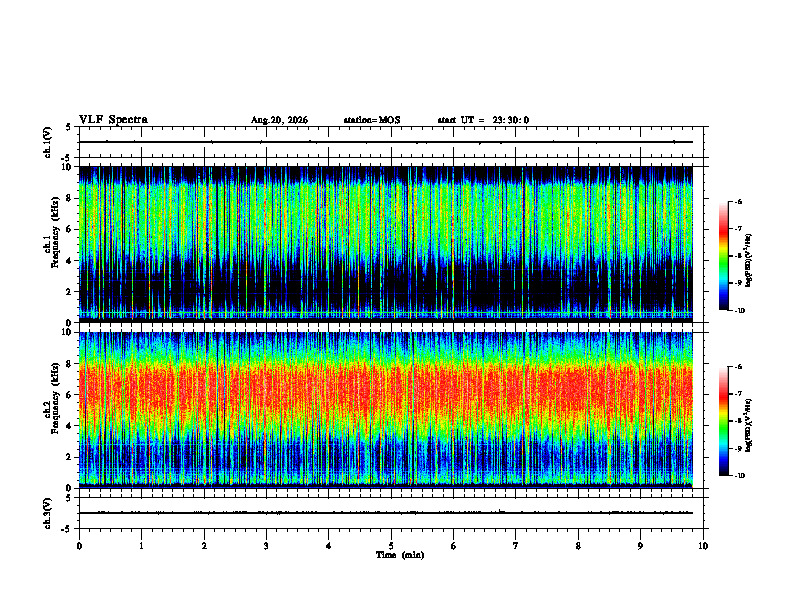Click the ch.3 waveform trace line
The height and width of the screenshot is (612, 792).
[386, 513]
